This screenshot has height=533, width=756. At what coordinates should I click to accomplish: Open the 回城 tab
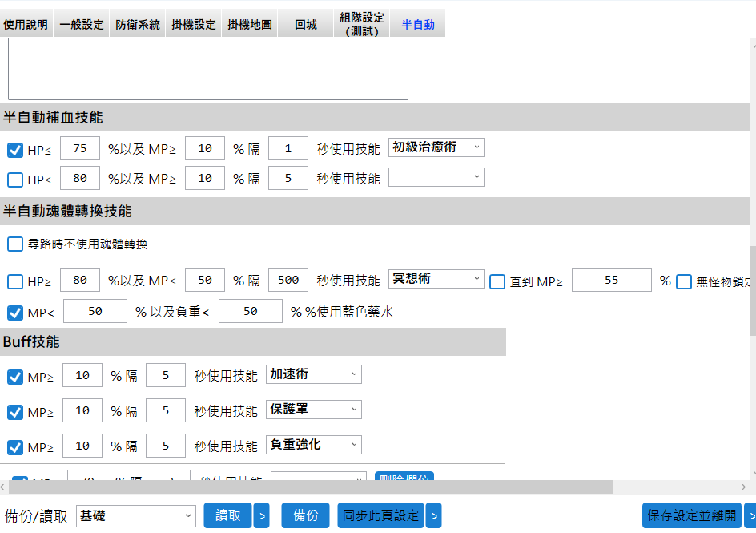click(306, 24)
